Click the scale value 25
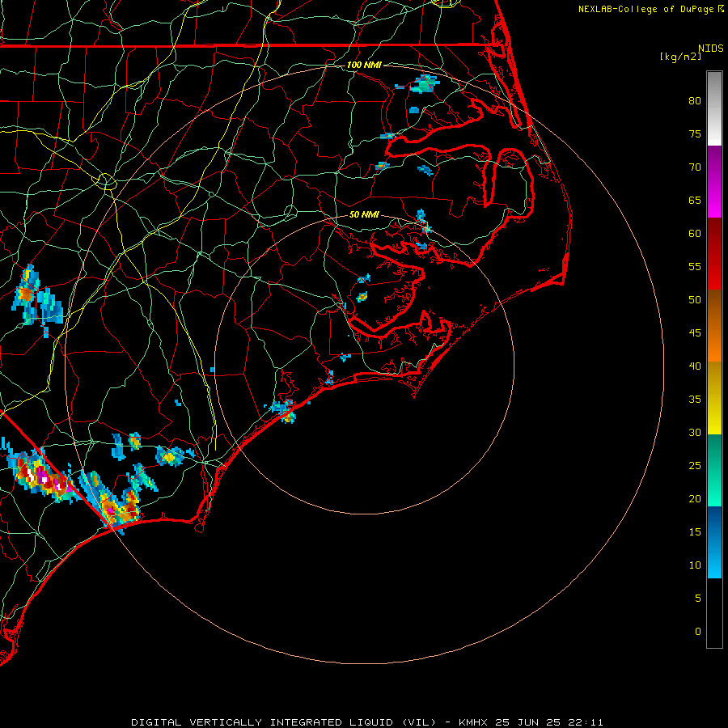 point(695,466)
